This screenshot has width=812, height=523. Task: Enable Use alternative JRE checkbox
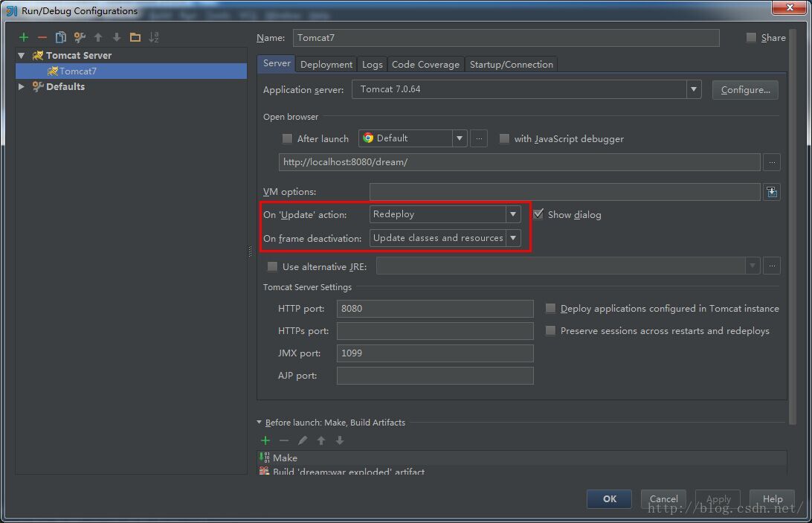coord(272,266)
